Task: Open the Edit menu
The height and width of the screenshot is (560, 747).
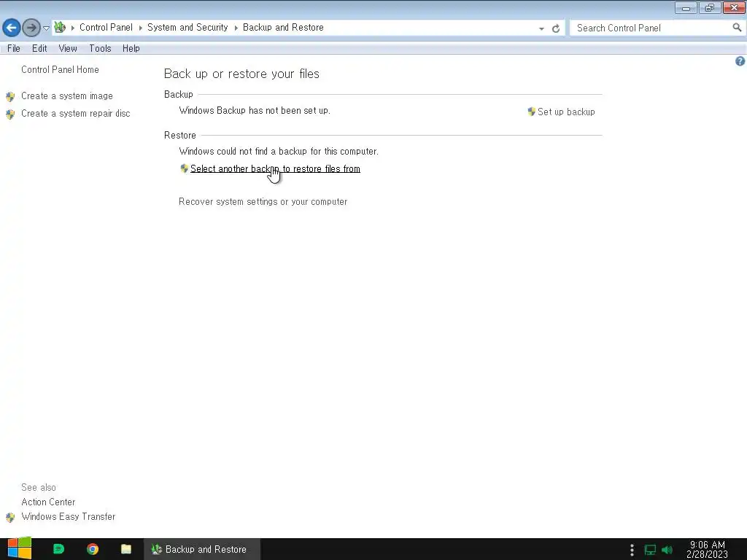Action: [x=39, y=48]
